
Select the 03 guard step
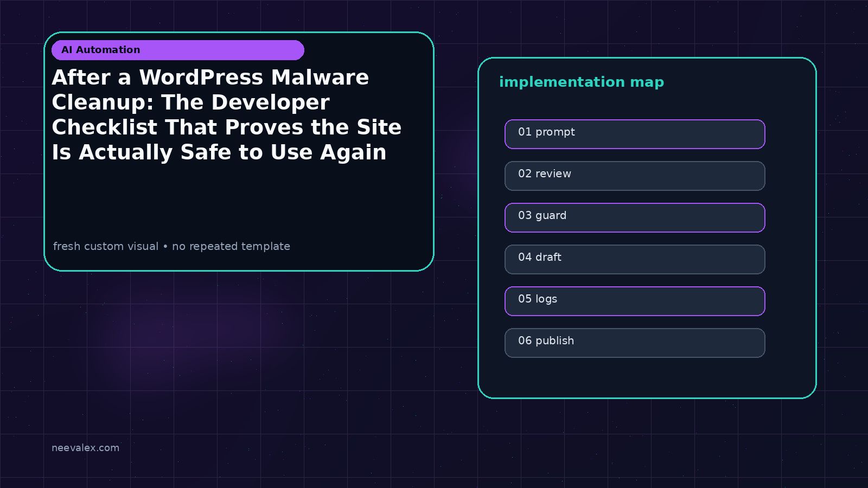[635, 217]
